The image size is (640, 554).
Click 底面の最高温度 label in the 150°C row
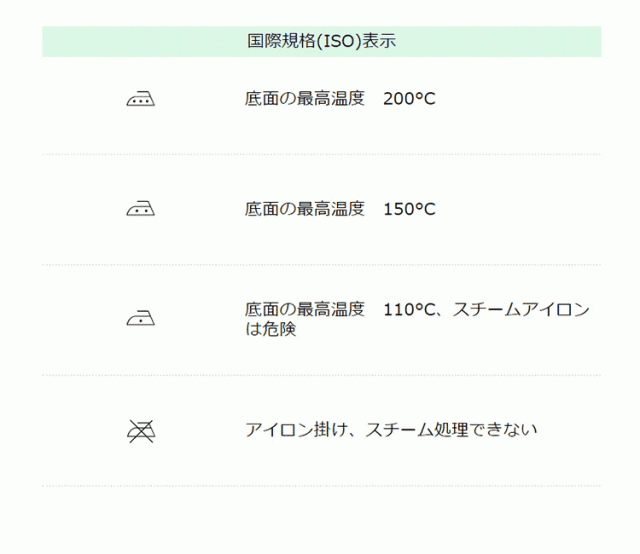click(305, 209)
